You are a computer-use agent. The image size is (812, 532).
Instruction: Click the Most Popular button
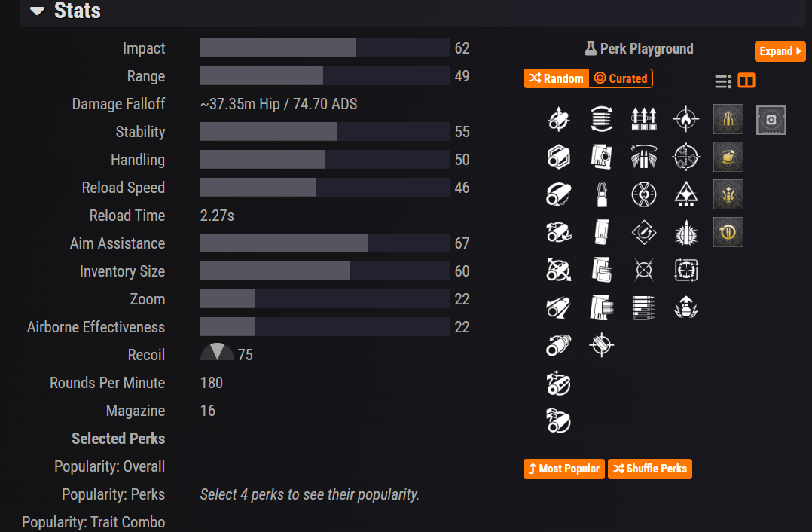coord(563,469)
